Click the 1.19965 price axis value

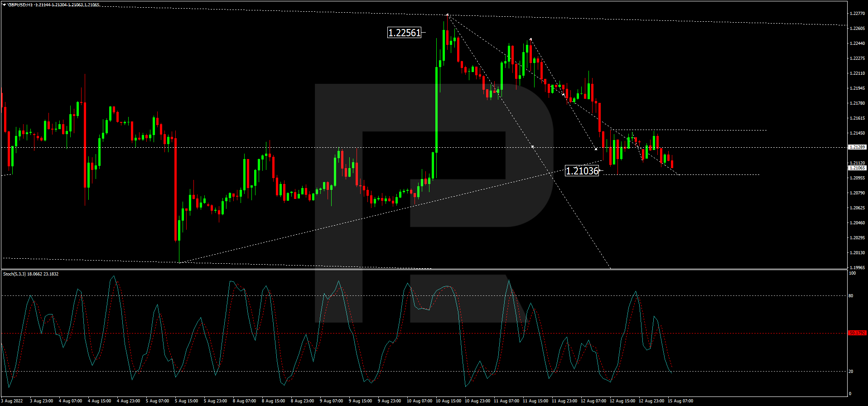pyautogui.click(x=858, y=268)
